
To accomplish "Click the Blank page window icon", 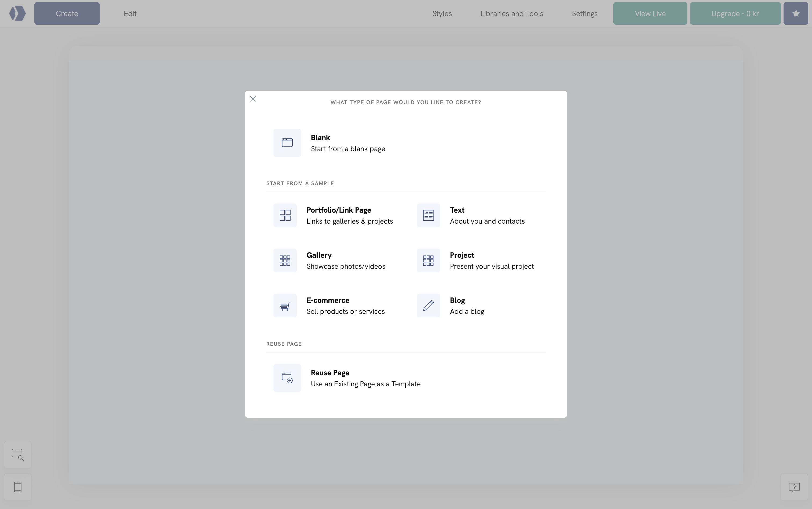I will pyautogui.click(x=287, y=143).
